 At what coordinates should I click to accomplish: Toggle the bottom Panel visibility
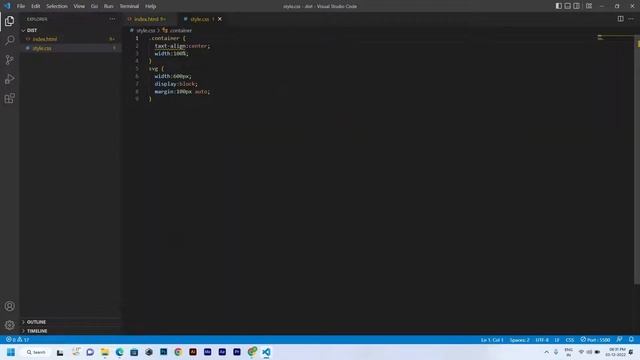coord(567,6)
